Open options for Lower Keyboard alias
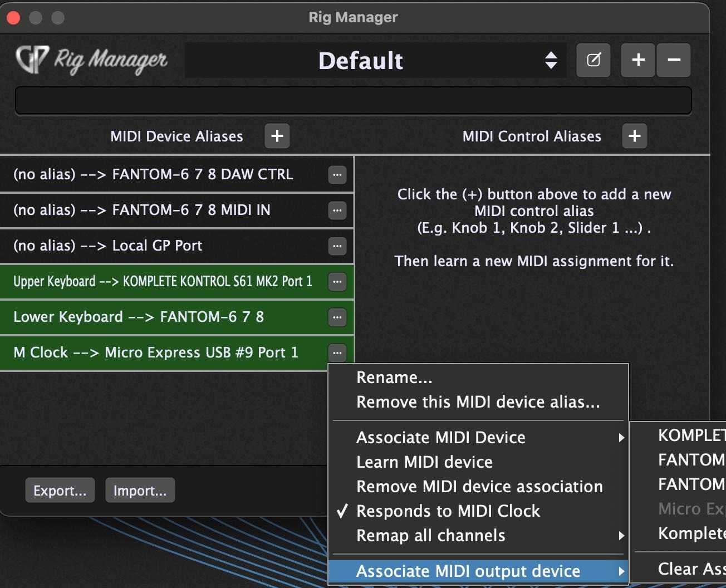The width and height of the screenshot is (726, 588). [337, 317]
